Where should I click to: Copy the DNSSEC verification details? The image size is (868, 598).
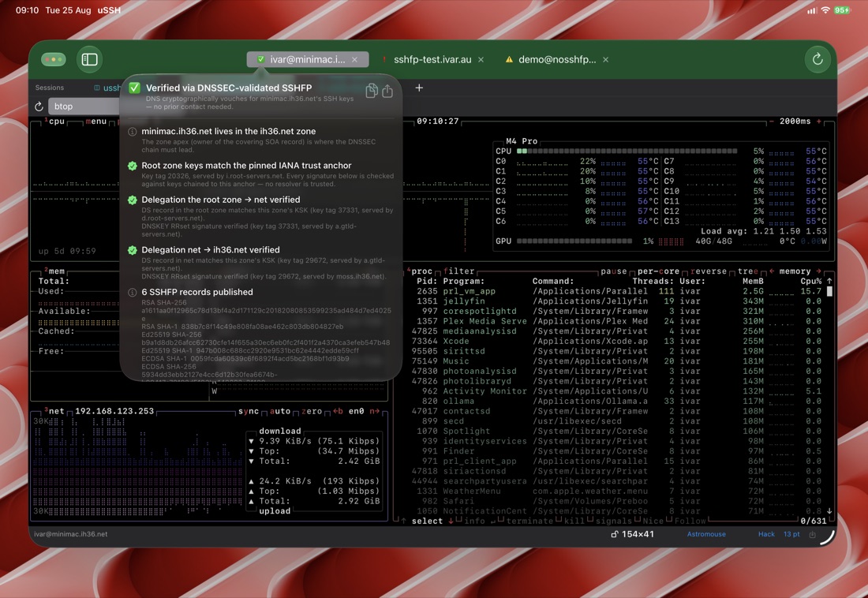point(372,91)
